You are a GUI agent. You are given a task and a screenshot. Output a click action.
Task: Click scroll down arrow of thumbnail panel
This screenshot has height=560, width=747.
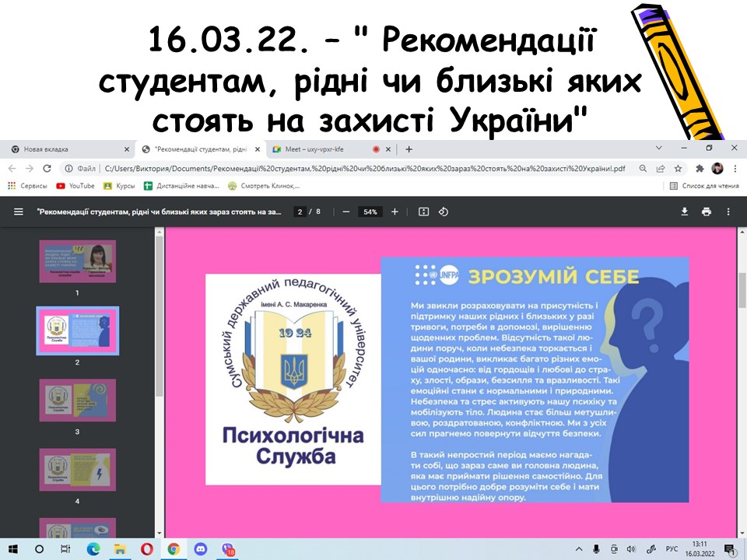[159, 534]
